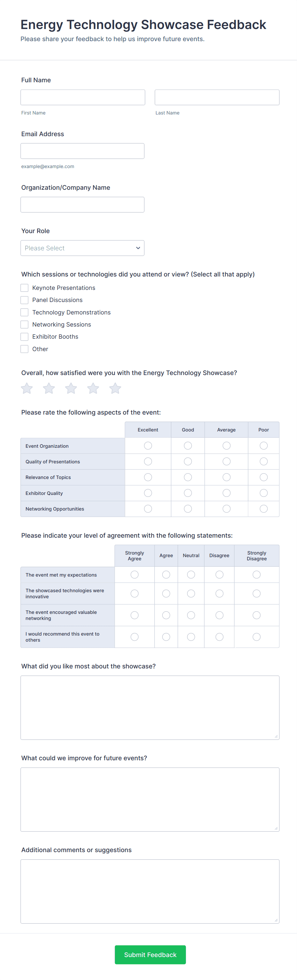The width and height of the screenshot is (297, 980).
Task: Select Strongly Agree for event met expectations
Action: (134, 574)
